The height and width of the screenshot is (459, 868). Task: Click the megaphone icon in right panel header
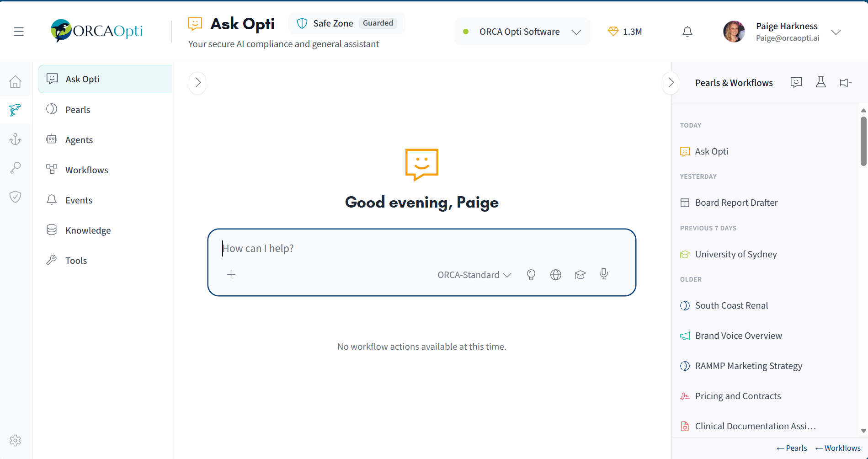[x=846, y=83]
